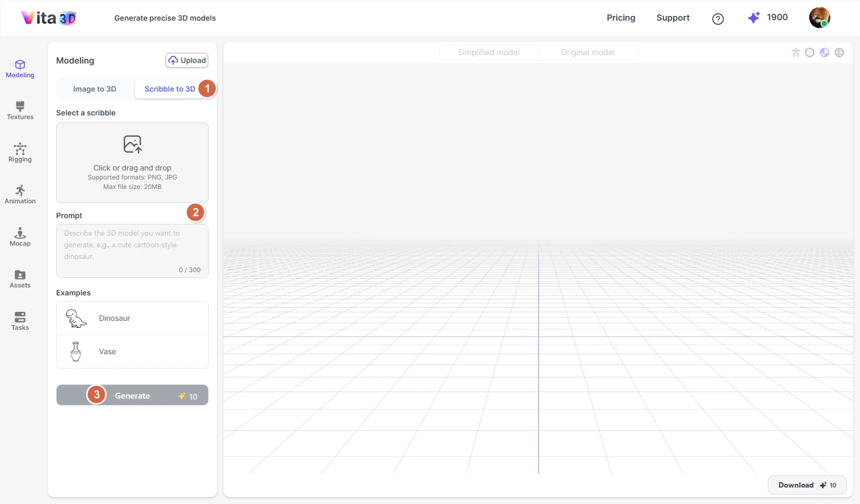The height and width of the screenshot is (504, 860).
Task: View the Tasks list
Action: pos(20,321)
